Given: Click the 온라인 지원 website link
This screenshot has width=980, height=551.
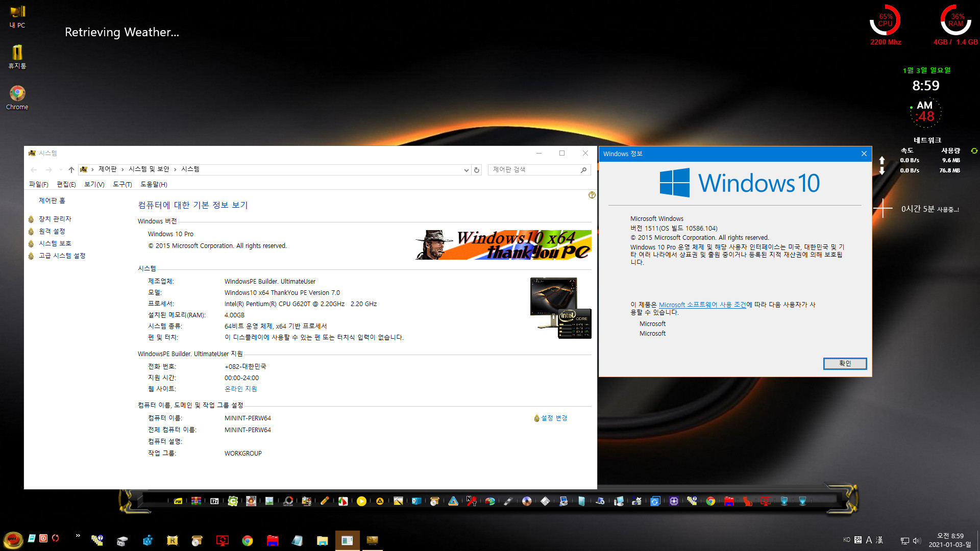Looking at the screenshot, I should (241, 389).
